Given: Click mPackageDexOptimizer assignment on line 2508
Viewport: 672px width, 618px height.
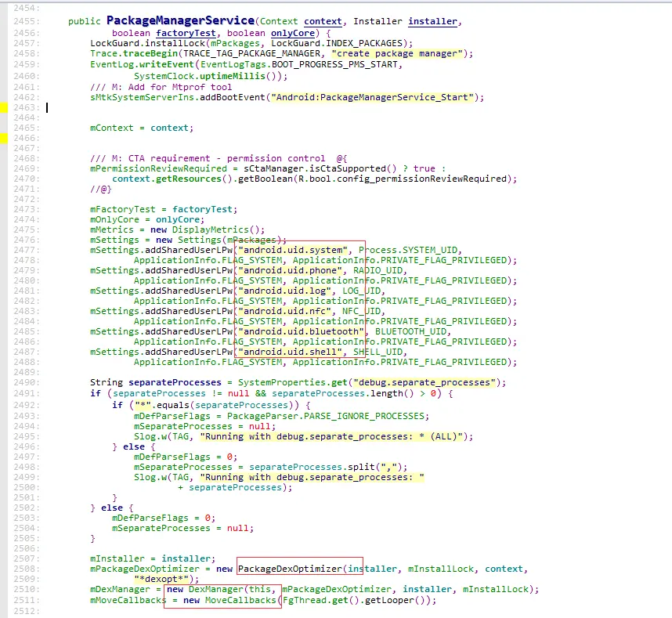Looking at the screenshot, I should click(x=144, y=569).
